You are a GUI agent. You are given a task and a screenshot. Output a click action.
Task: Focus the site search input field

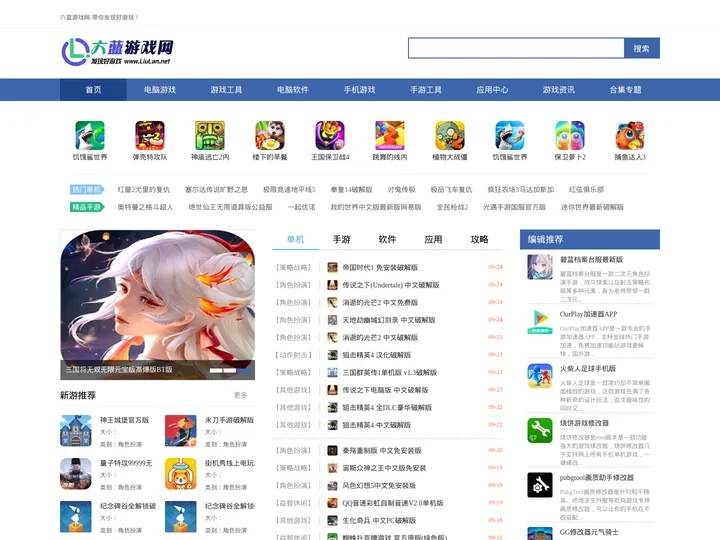click(x=516, y=48)
